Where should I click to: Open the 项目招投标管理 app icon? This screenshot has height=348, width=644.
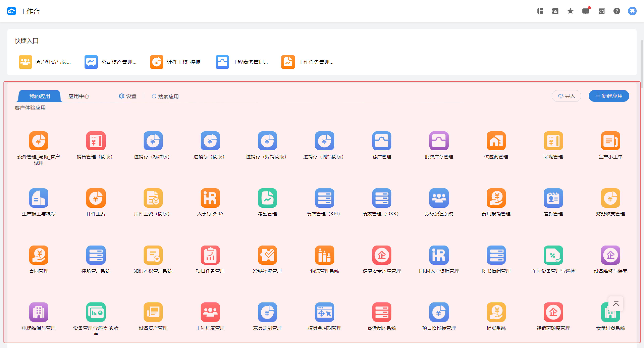coord(439,312)
